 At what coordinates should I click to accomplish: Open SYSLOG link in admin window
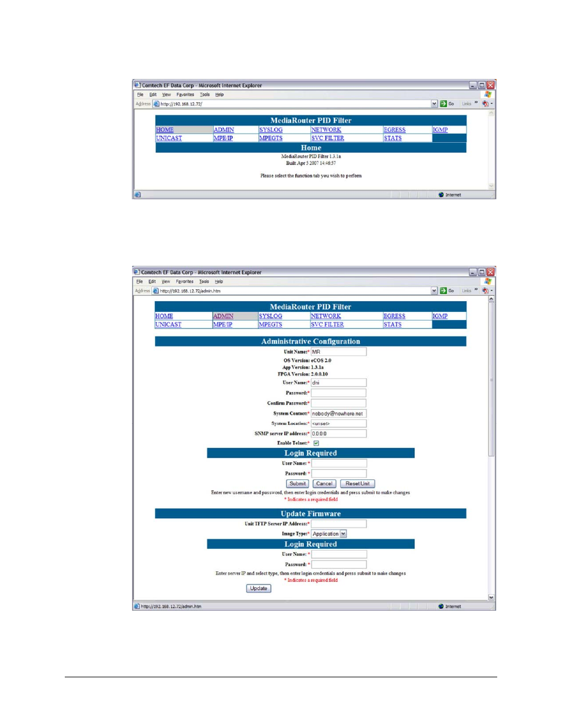pyautogui.click(x=270, y=317)
